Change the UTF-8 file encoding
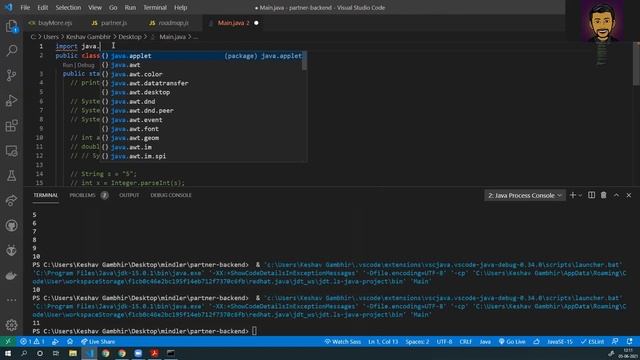This screenshot has height=360, width=640. click(x=444, y=342)
